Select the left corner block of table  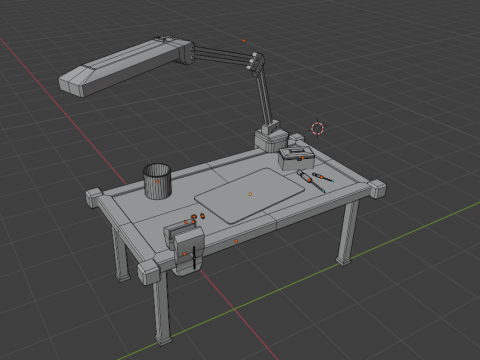click(x=94, y=198)
